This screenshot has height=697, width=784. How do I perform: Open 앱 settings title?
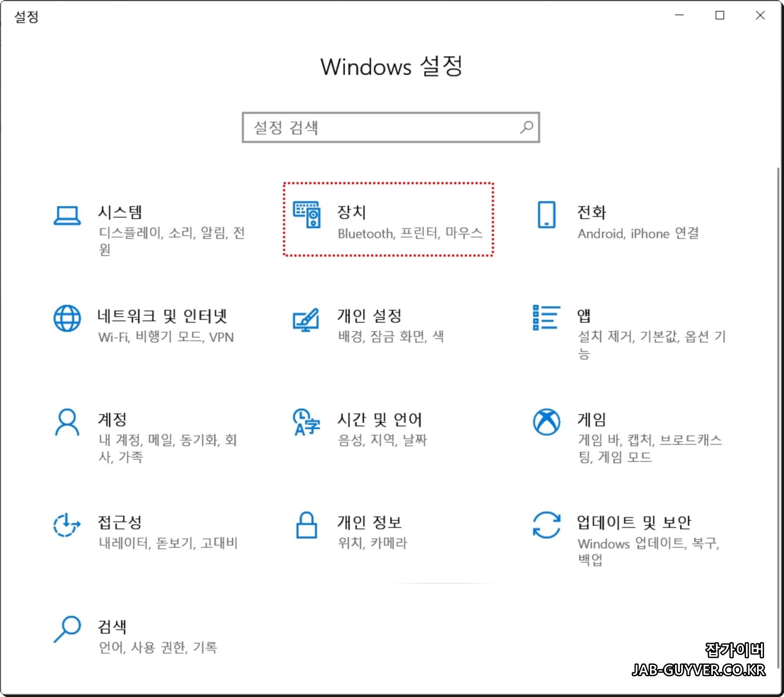coord(584,316)
